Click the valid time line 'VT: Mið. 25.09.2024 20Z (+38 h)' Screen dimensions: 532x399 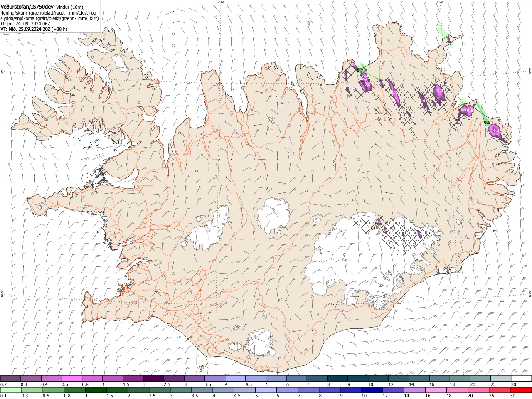coord(34,29)
